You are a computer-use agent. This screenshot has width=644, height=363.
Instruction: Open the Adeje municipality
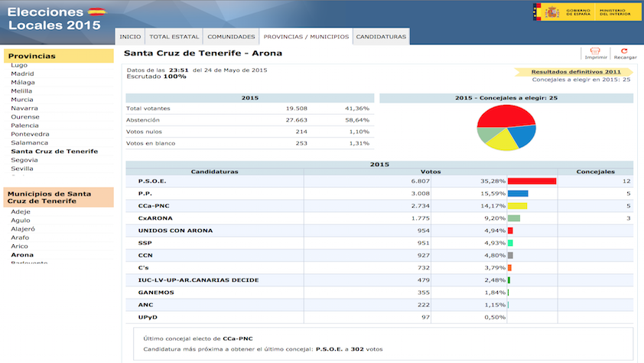[x=21, y=211]
